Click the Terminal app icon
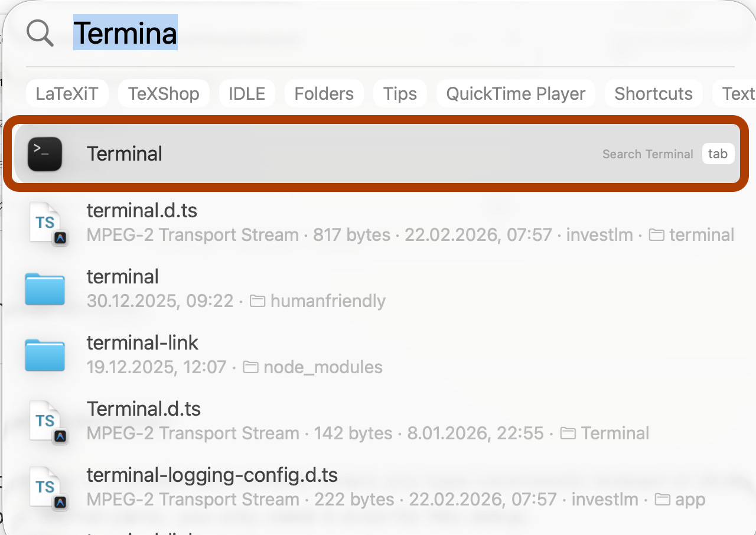This screenshot has height=535, width=756. pyautogui.click(x=45, y=154)
